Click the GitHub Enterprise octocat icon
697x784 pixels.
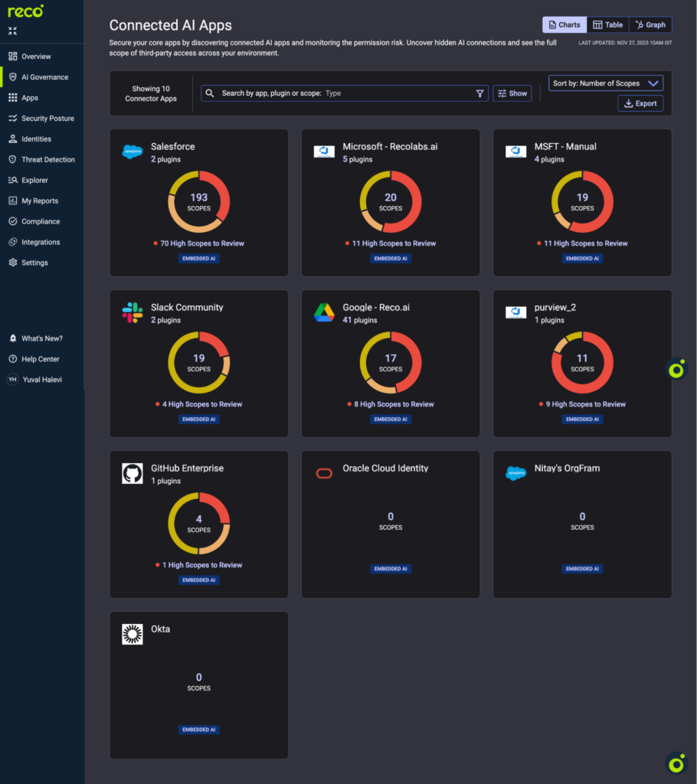click(132, 473)
